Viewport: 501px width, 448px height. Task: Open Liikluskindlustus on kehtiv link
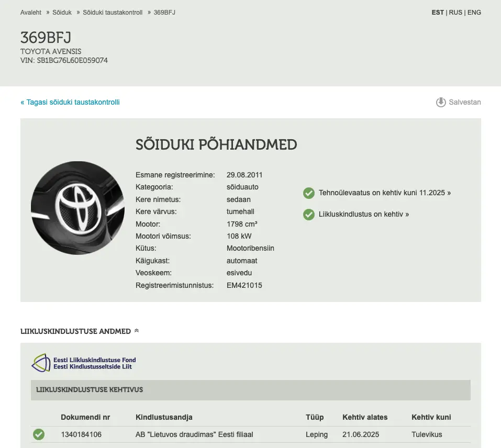point(364,215)
